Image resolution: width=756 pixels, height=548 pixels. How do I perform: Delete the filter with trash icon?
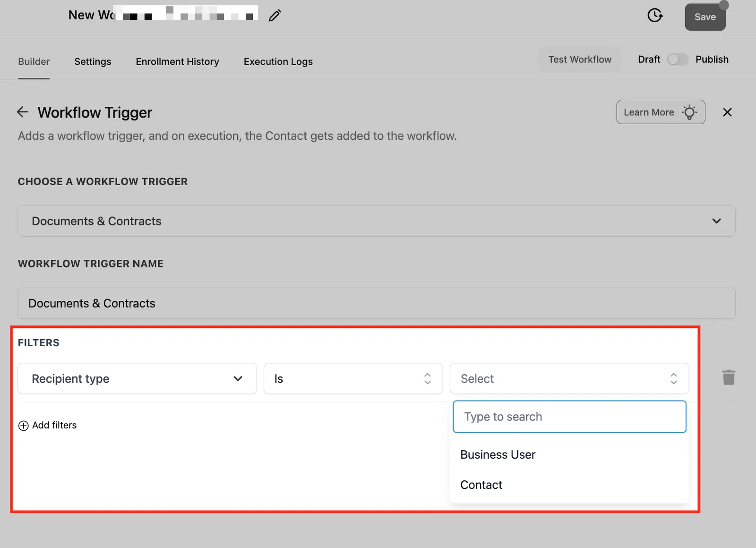click(x=729, y=377)
